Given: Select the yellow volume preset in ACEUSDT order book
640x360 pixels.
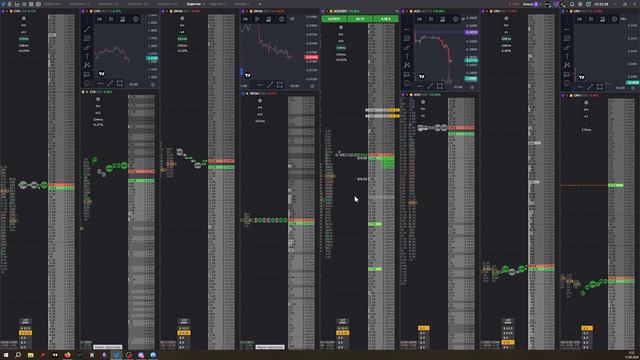Looking at the screenshot, I should pos(342,333).
